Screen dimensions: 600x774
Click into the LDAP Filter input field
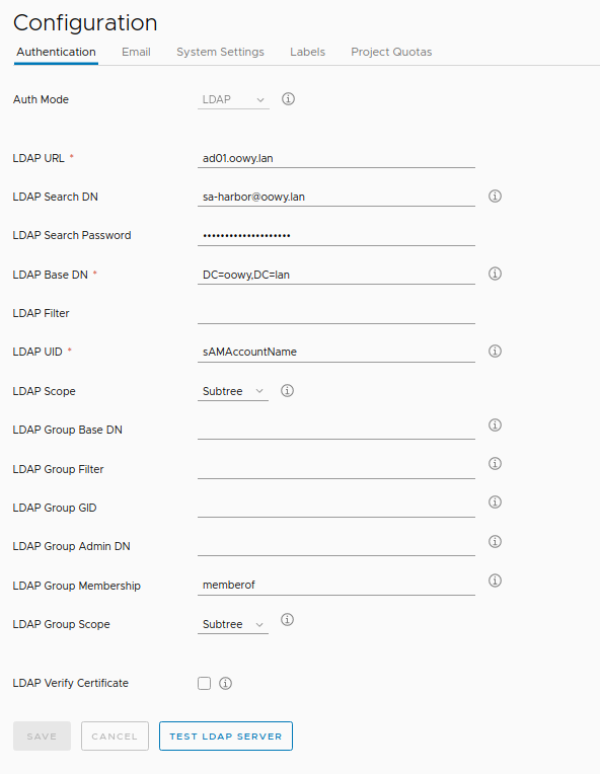coord(336,313)
